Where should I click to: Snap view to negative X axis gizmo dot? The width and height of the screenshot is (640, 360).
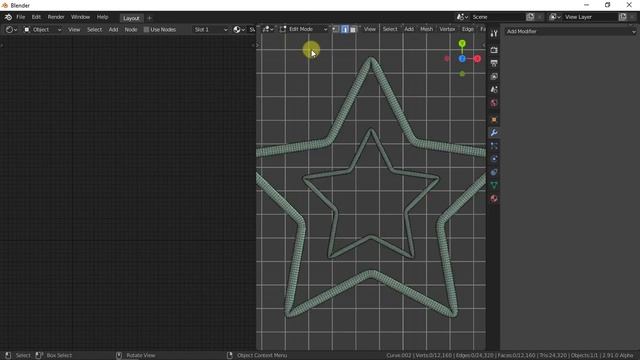point(447,59)
